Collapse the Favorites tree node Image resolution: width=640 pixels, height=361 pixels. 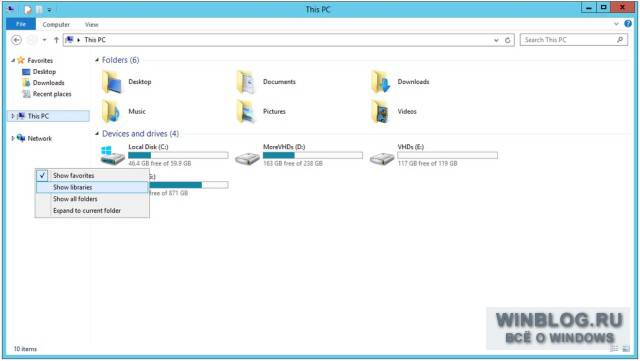(x=13, y=60)
